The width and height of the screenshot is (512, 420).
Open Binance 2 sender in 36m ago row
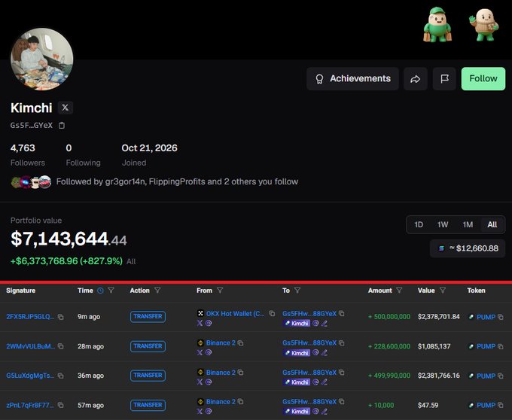pos(221,373)
